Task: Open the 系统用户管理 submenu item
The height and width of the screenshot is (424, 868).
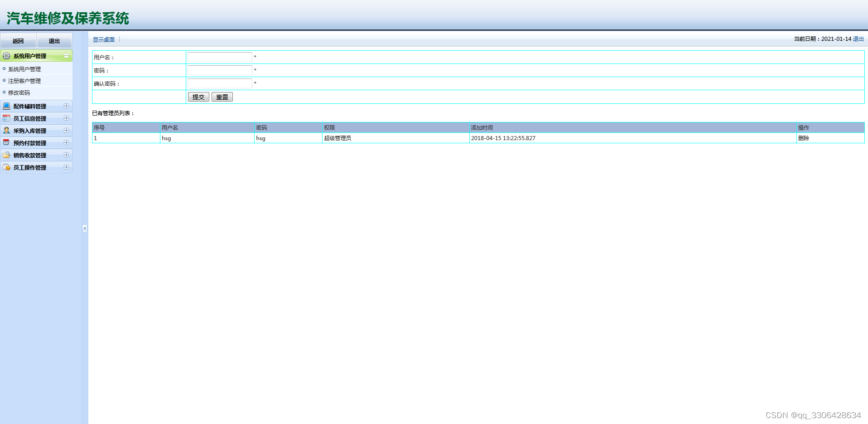Action: (x=24, y=69)
